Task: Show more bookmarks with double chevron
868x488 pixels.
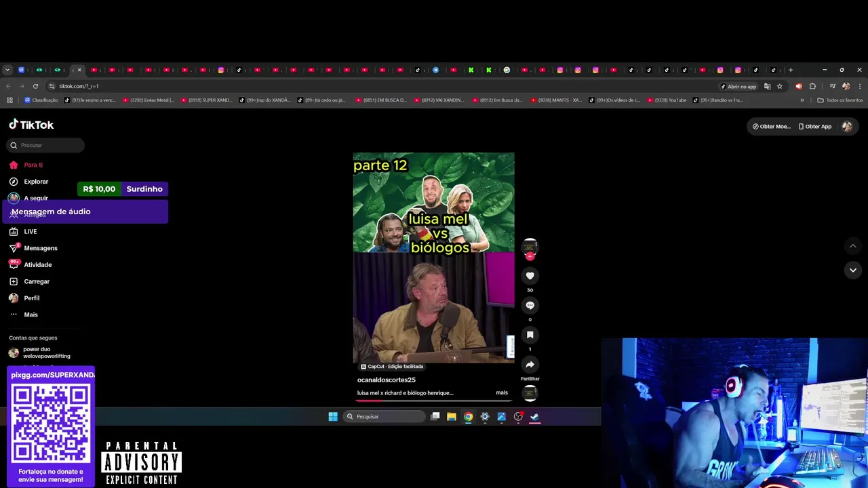Action: pos(802,100)
